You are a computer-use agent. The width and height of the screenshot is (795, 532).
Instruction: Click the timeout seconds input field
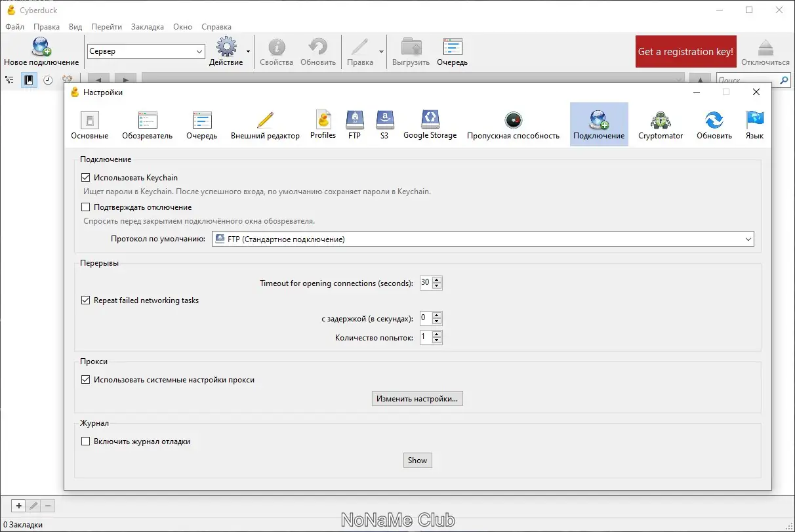coord(426,283)
